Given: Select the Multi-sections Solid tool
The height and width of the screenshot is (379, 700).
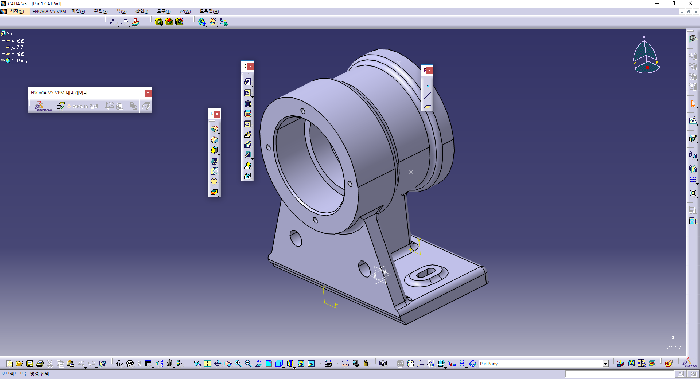Looking at the screenshot, I should pos(247,165).
